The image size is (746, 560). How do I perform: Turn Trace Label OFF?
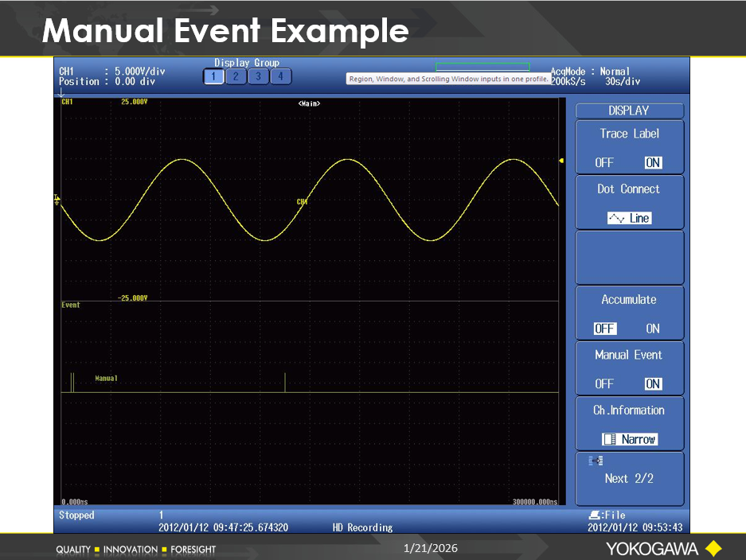pyautogui.click(x=604, y=162)
